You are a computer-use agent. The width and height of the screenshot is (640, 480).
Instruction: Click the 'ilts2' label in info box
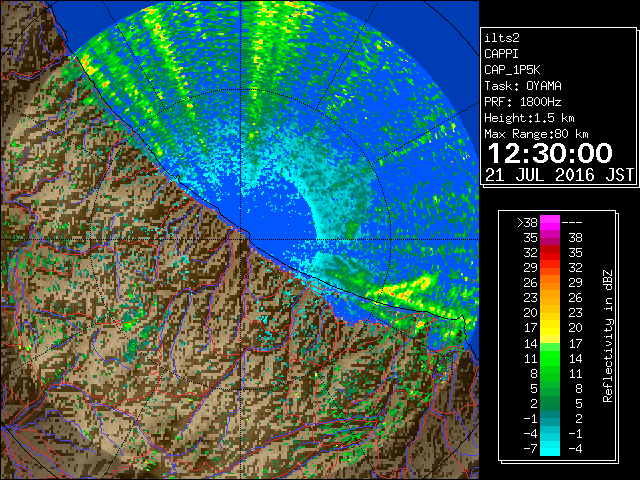click(502, 38)
